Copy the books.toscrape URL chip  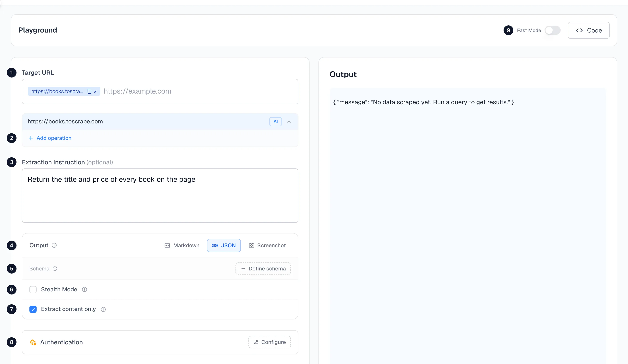(89, 91)
